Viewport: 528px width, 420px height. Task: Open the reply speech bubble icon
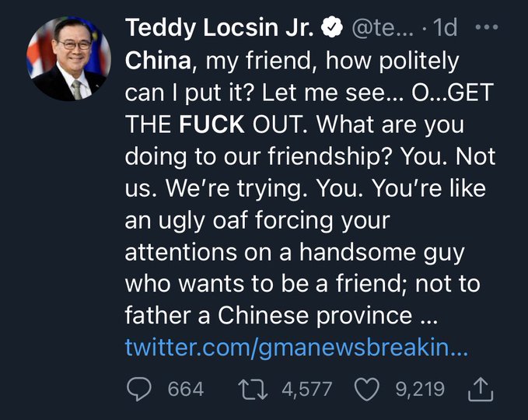point(138,389)
